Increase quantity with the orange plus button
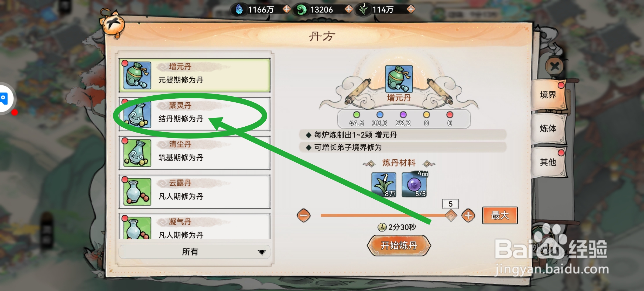This screenshot has height=291, width=644. coord(468,216)
